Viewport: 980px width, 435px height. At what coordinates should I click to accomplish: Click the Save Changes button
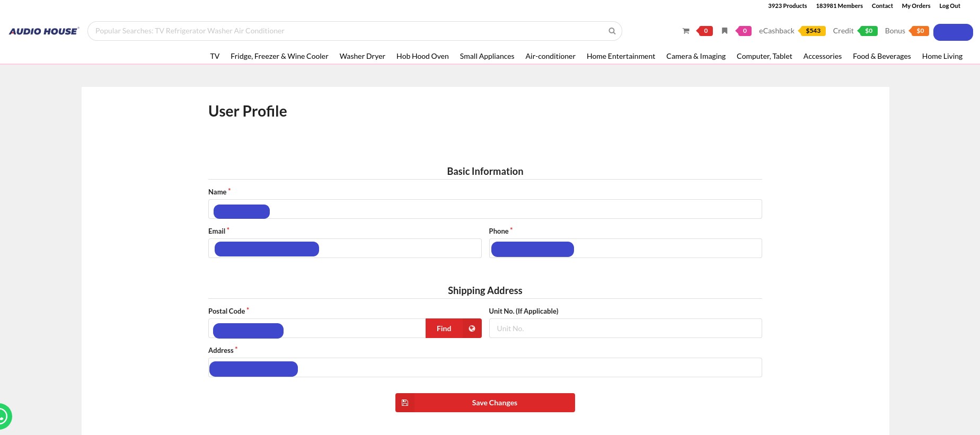coord(485,403)
